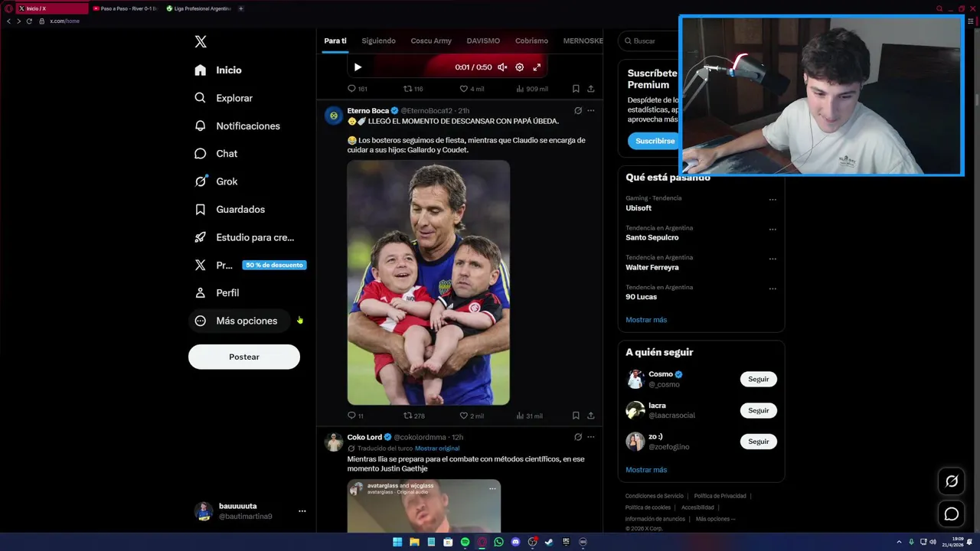Switch to Paso a Paso River browser tab
The image size is (980, 551).
point(125,8)
